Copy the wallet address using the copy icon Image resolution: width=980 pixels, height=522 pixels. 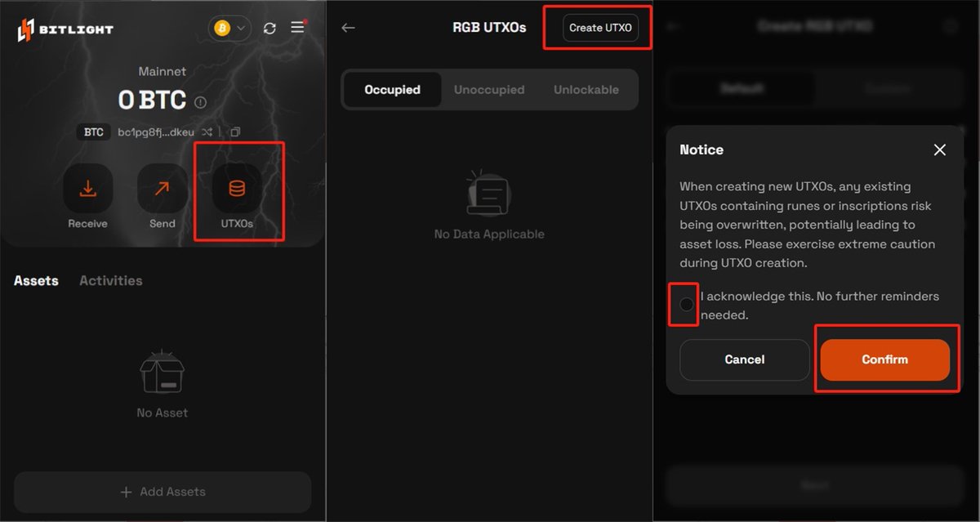coord(235,132)
